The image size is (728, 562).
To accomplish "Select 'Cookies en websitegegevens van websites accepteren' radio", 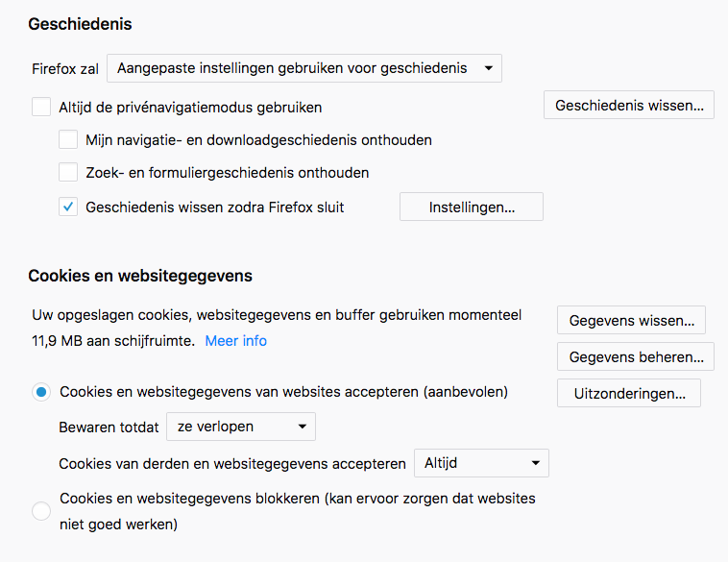I will coord(41,392).
